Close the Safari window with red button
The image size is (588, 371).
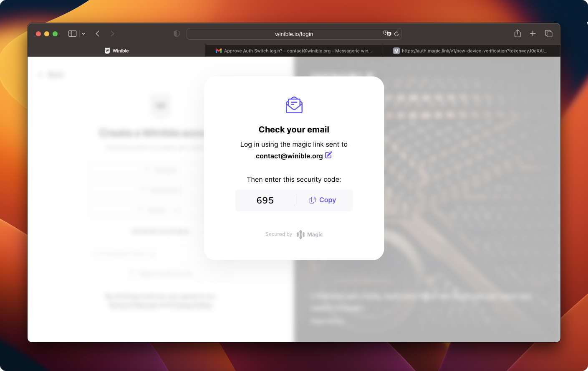tap(38, 34)
